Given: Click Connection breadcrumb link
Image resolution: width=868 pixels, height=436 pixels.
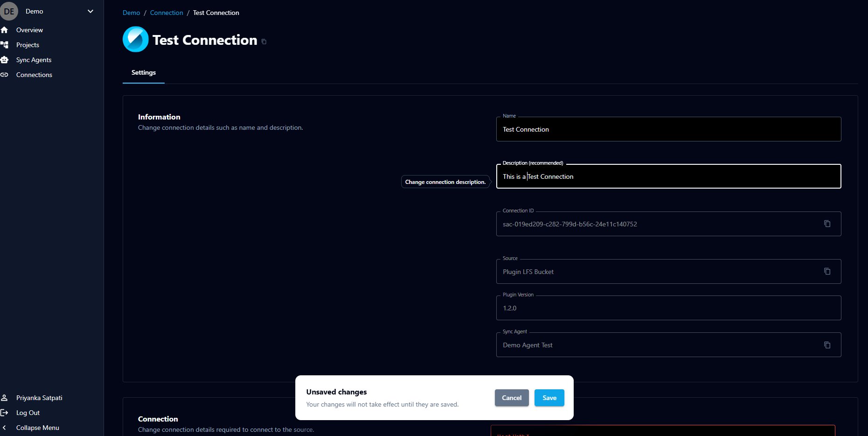Looking at the screenshot, I should click(167, 13).
